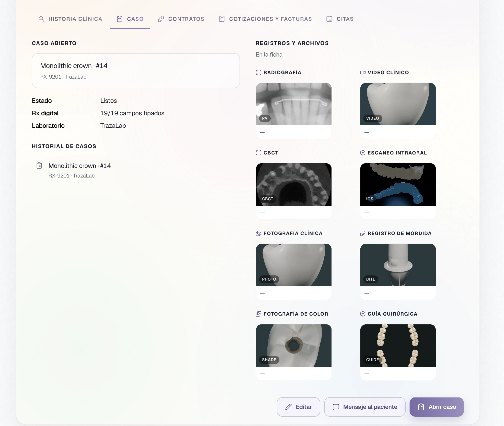The width and height of the screenshot is (504, 426).
Task: Click the copy icon beside Contratos
Action: click(x=161, y=19)
